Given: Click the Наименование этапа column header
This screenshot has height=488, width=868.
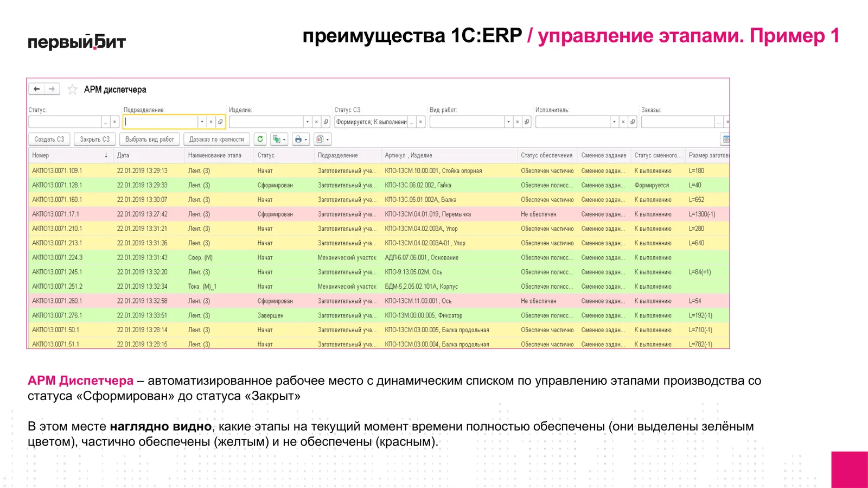Looking at the screenshot, I should click(219, 155).
